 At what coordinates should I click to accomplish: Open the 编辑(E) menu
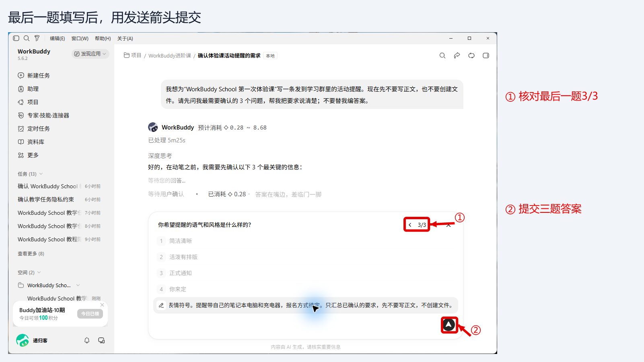tap(57, 39)
